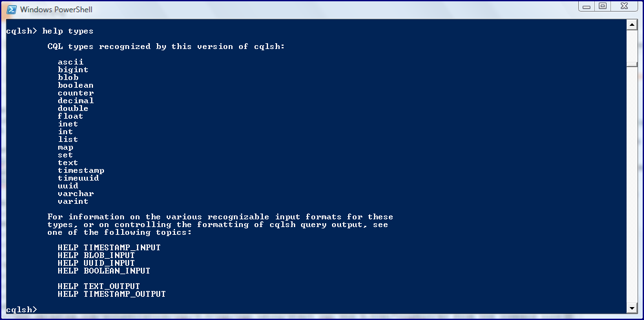Select the HELP UUID_INPUT topic line
644x320 pixels.
click(96, 263)
